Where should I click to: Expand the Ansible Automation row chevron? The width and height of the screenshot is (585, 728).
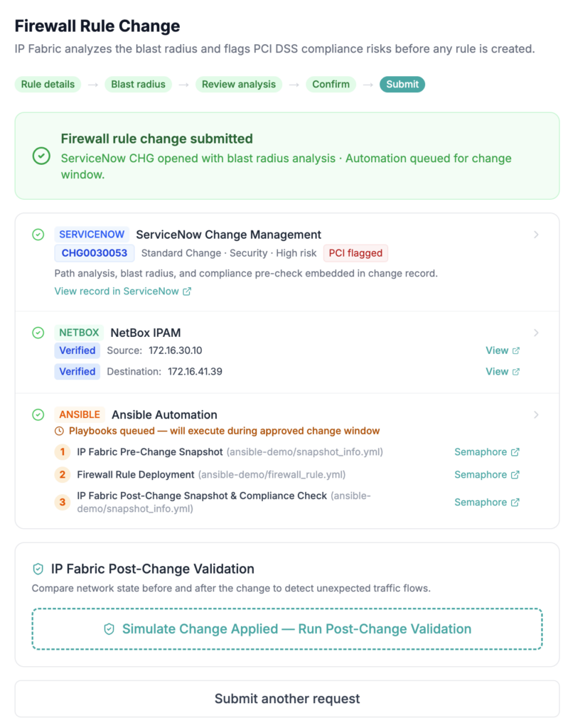536,414
